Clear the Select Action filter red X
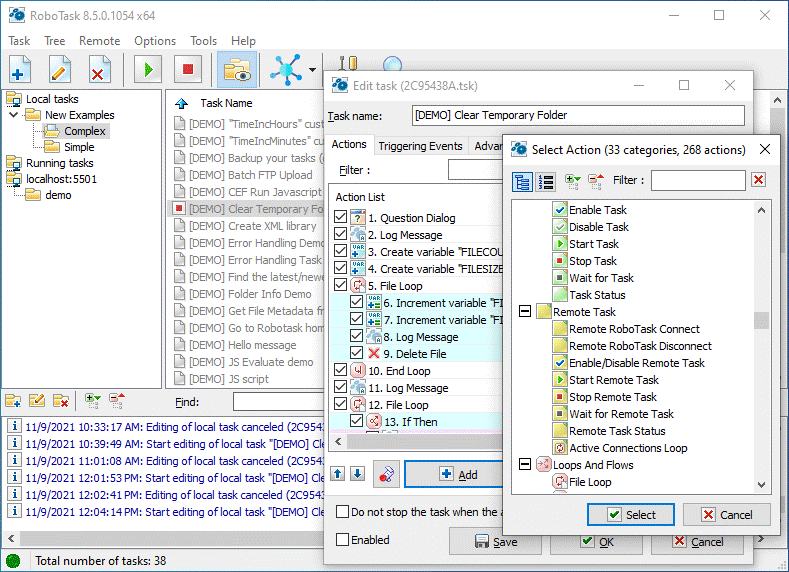 tap(758, 180)
